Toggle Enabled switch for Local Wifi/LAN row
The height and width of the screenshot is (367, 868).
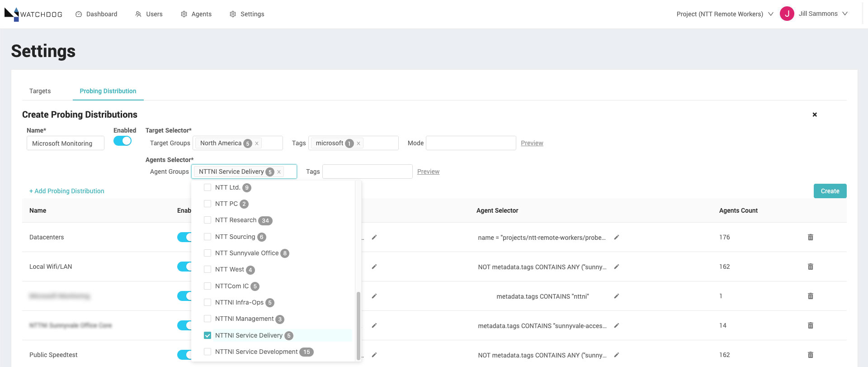point(184,267)
